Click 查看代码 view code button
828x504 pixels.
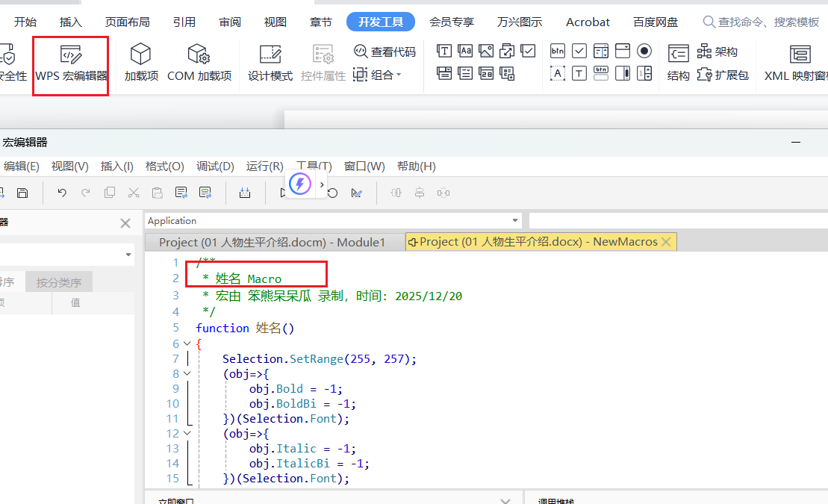click(x=385, y=52)
